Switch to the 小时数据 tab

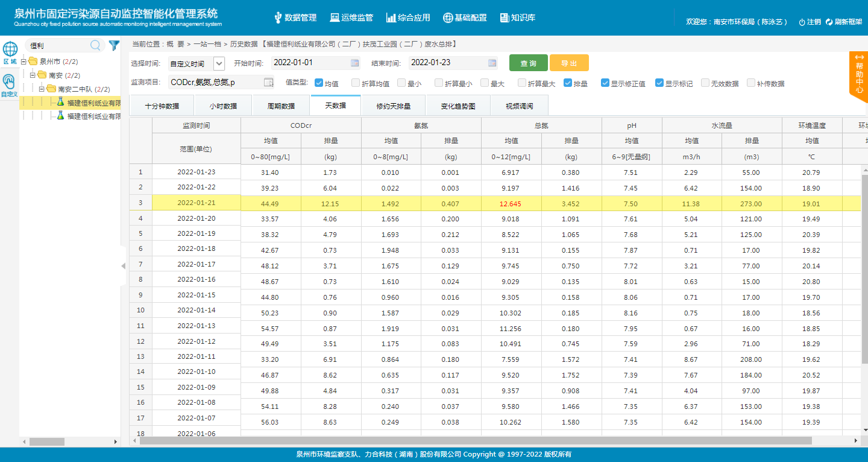223,106
